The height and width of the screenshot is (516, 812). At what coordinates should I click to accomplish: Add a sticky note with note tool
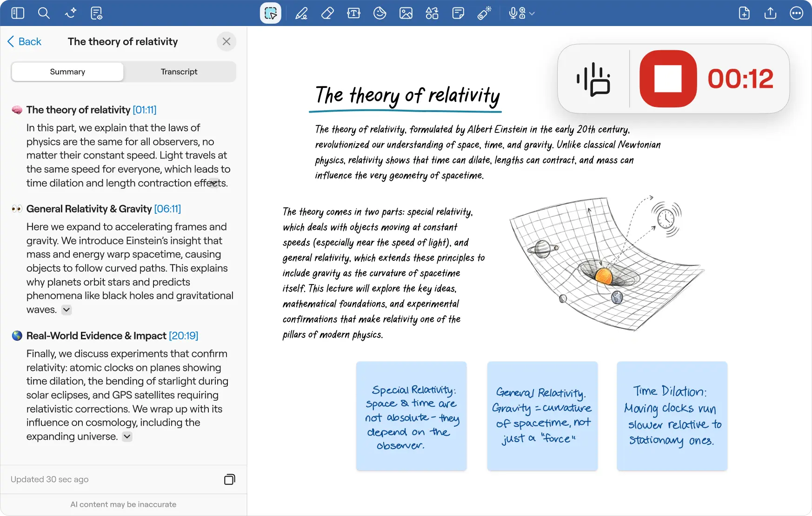458,13
